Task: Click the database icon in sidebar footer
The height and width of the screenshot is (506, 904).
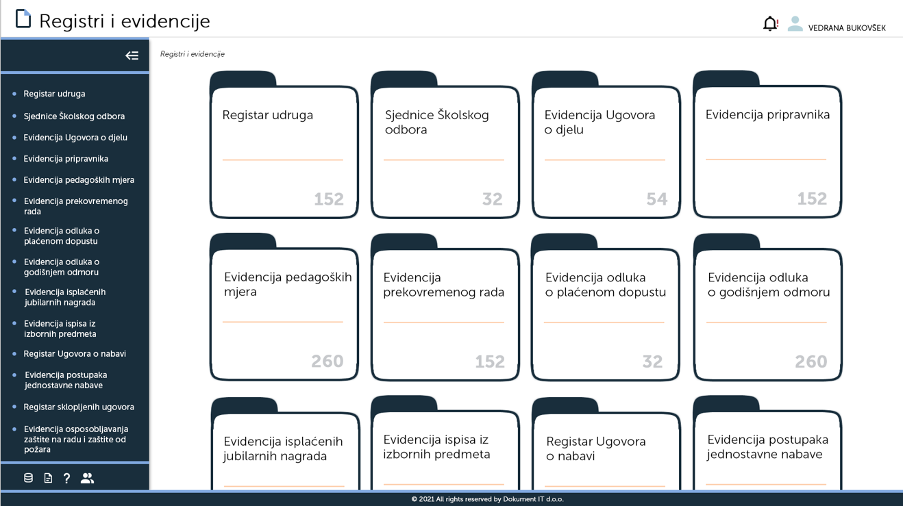Action: click(x=28, y=478)
